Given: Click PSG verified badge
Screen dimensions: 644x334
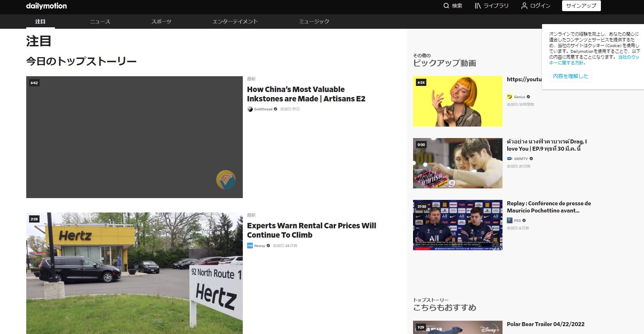Looking at the screenshot, I should (x=524, y=221).
